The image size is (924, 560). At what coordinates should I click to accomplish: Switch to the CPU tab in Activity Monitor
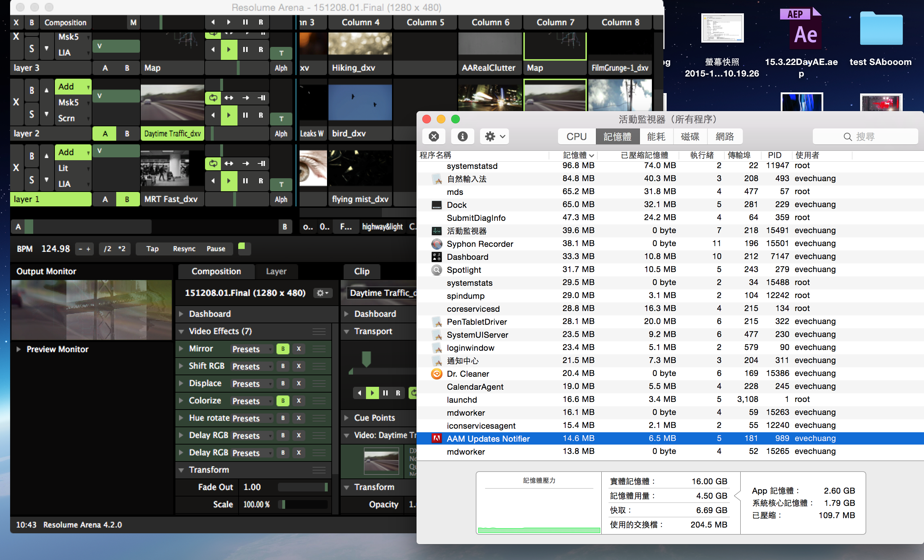pyautogui.click(x=576, y=136)
